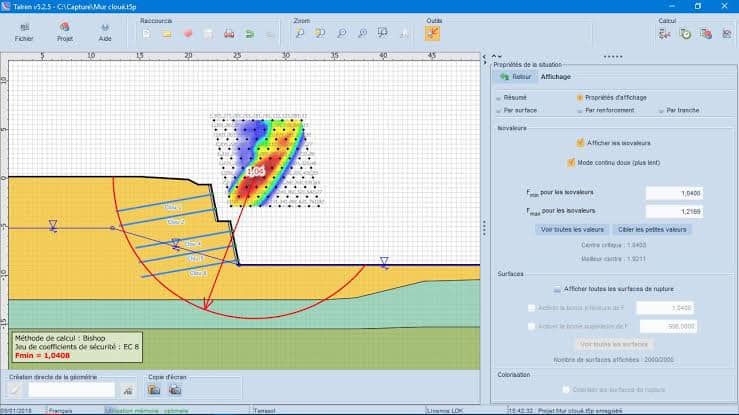Click the white table shortcut icon in Raccourcis
Screen dimensions: 739x415
208,34
